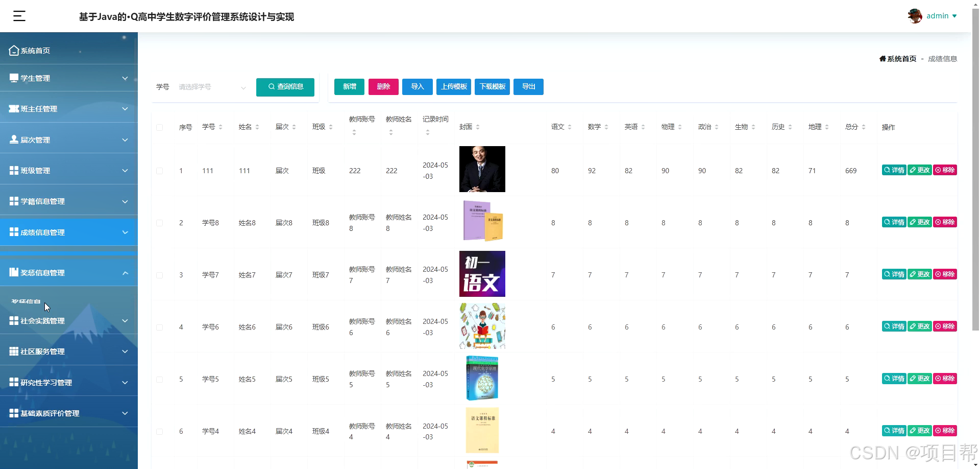980x469 pixels.
Task: Click the home icon beside 系统首页 in sidebar
Action: click(x=14, y=51)
